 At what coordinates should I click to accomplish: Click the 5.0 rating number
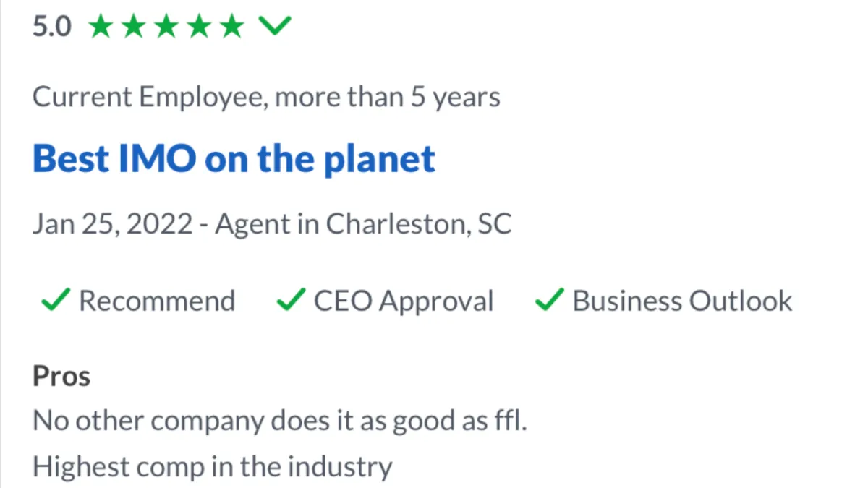tap(52, 27)
